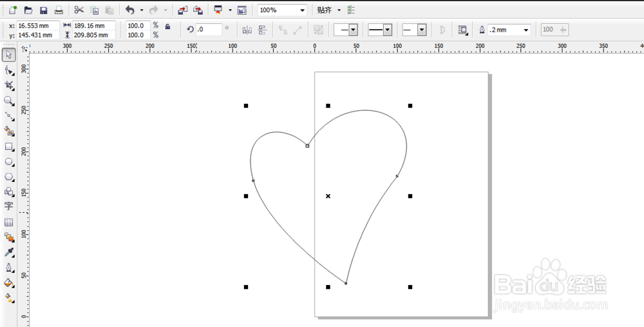Screen dimensions: 644x327
Task: Select the Text tool 字
Action: (8, 206)
